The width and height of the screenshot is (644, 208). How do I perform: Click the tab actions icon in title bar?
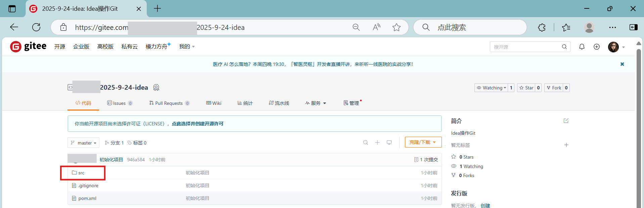[12, 9]
